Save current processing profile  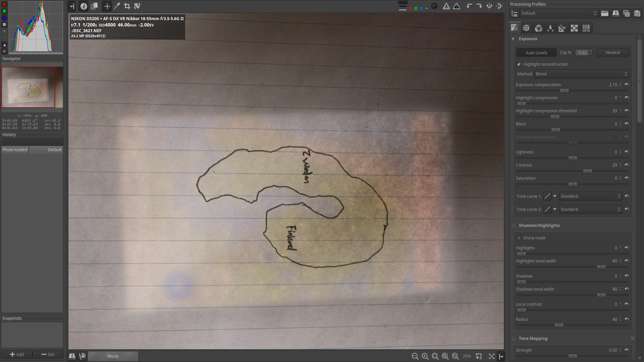[x=615, y=13]
